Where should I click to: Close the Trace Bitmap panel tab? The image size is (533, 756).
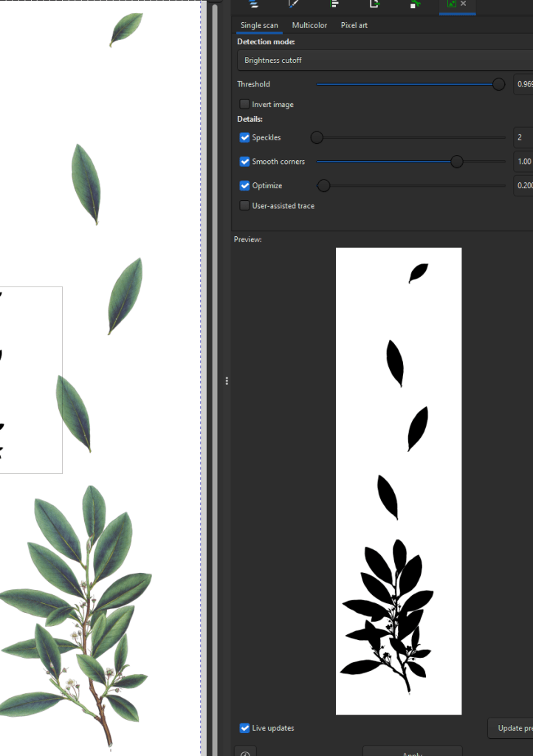(x=464, y=4)
